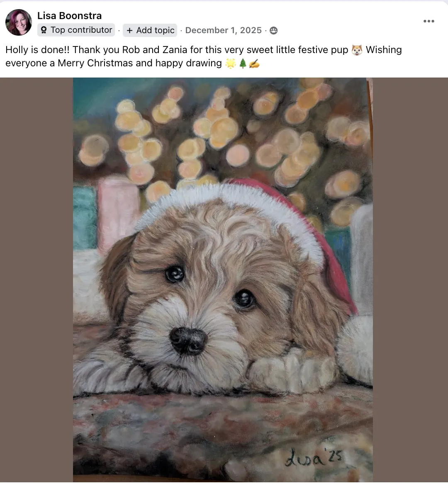The width and height of the screenshot is (448, 491).
Task: Click the dog face emoji in post
Action: click(357, 50)
